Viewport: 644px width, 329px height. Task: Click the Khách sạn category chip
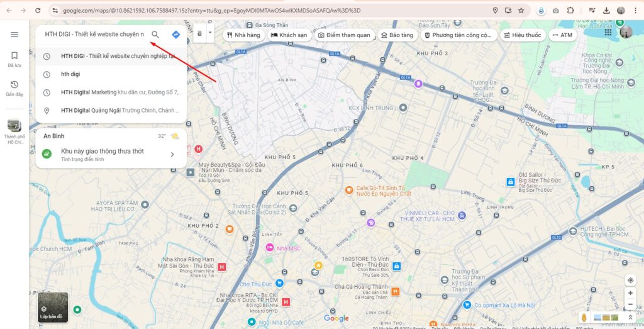(289, 35)
